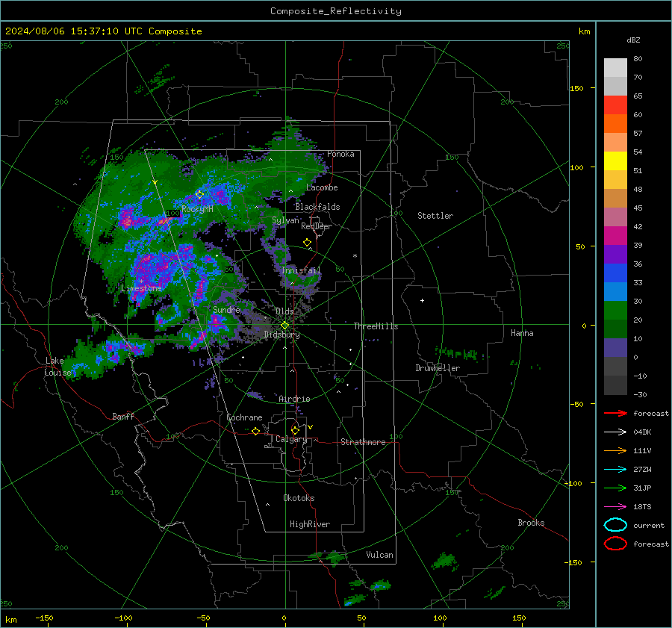672x628 pixels.
Task: Click the Brooks city label
Action: pyautogui.click(x=531, y=523)
